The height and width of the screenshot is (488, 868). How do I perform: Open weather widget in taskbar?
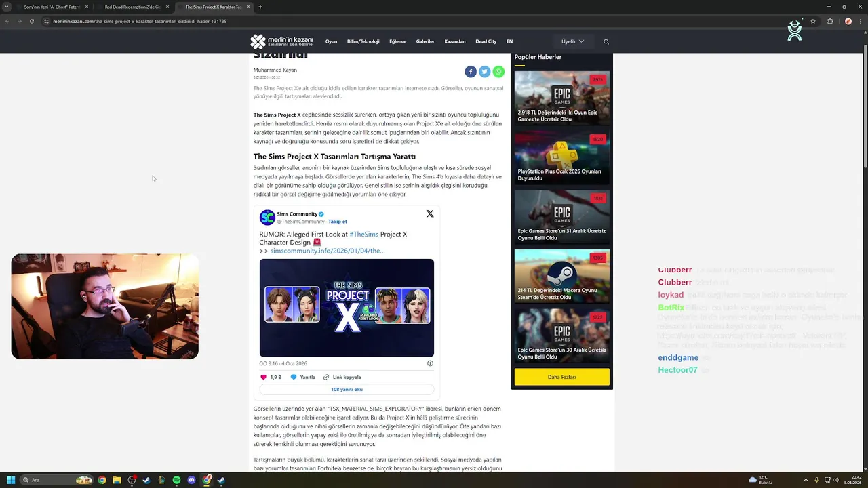760,480
